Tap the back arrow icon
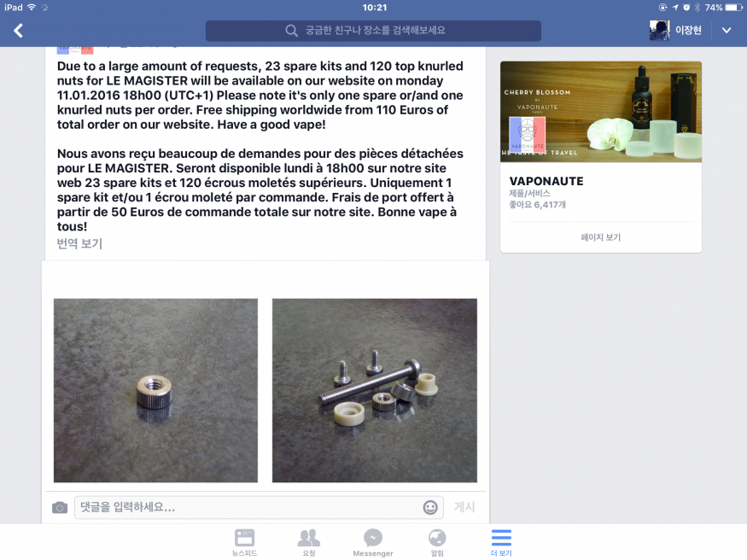 coord(18,31)
